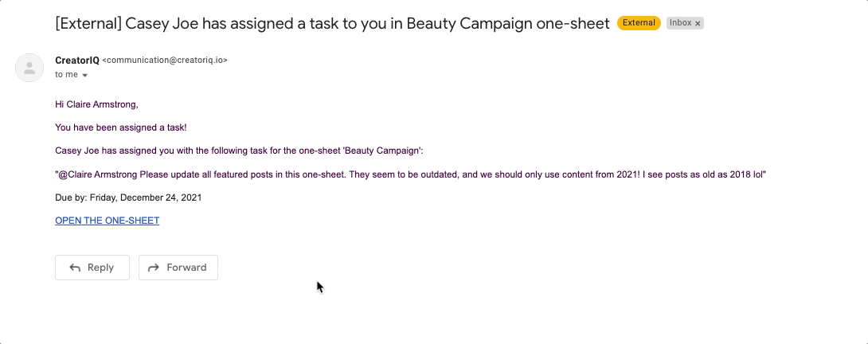Click the "Due by: Friday, December 24, 2021" line
The height and width of the screenshot is (344, 868).
(x=128, y=197)
